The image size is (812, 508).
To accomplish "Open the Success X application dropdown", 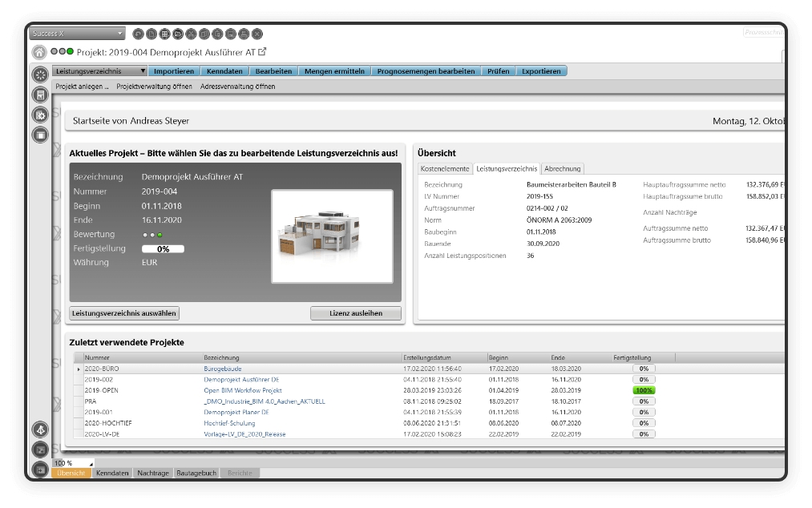I will [x=77, y=34].
